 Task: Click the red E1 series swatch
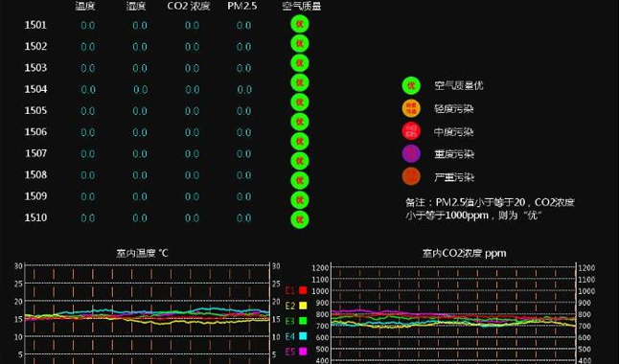[303, 290]
